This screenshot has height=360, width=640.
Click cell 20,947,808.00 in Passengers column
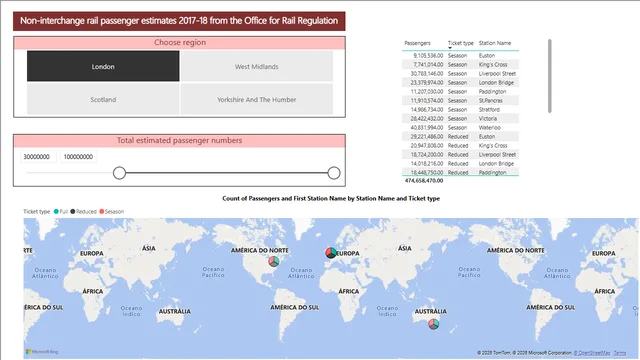[427, 145]
